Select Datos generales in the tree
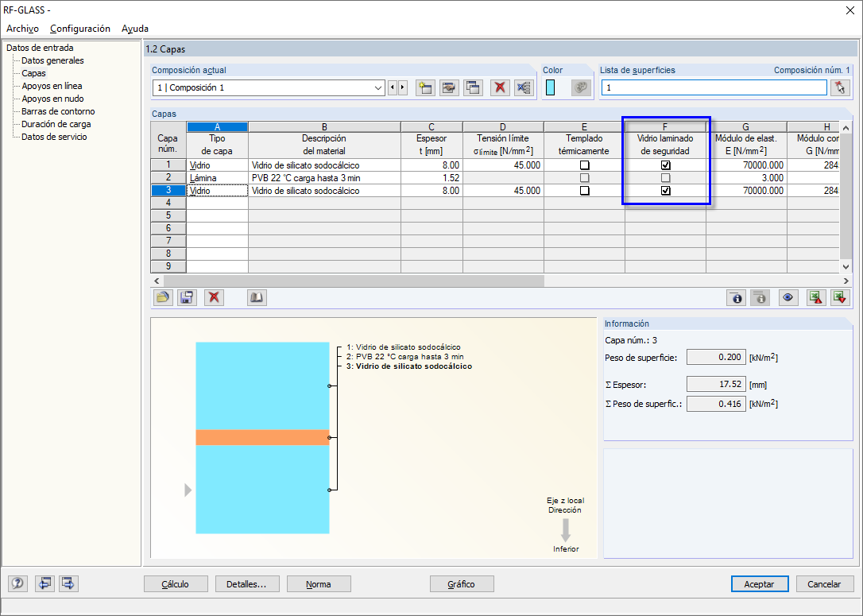The width and height of the screenshot is (863, 616). tap(52, 60)
